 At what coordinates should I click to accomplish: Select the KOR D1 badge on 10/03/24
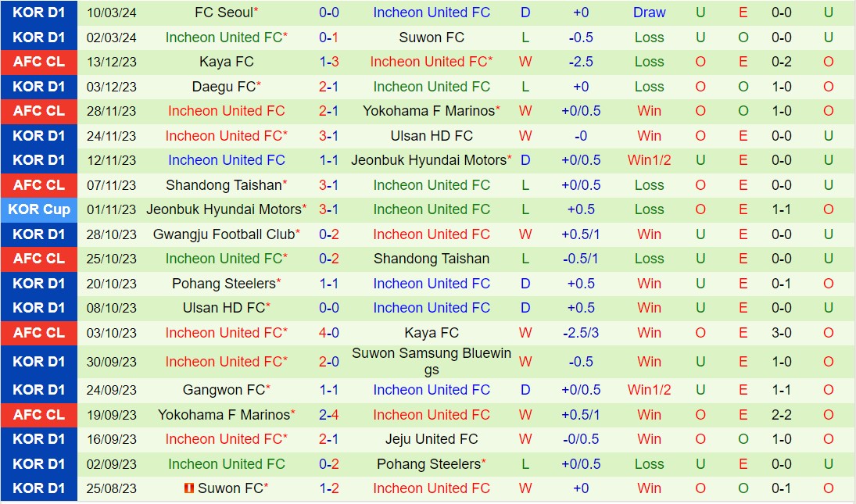[39, 13]
